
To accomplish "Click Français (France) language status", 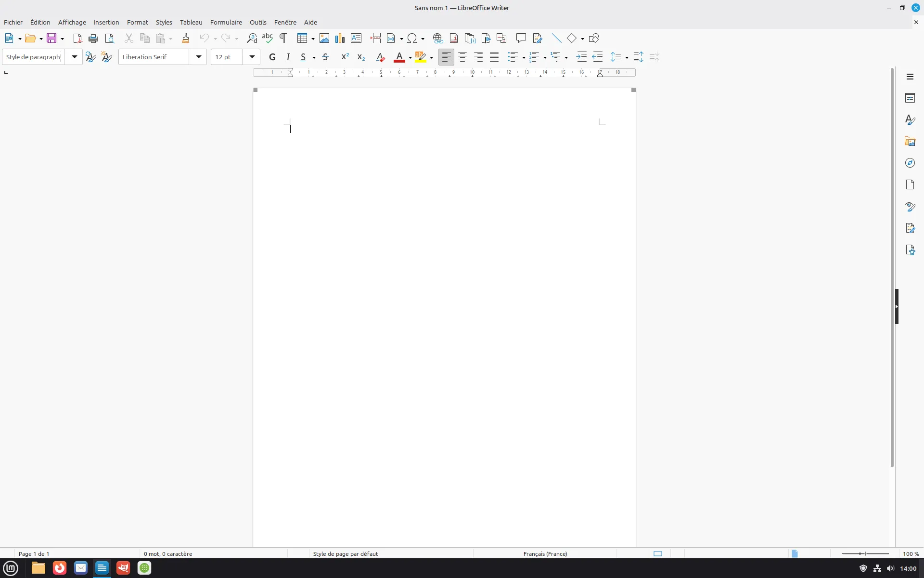I will tap(545, 554).
